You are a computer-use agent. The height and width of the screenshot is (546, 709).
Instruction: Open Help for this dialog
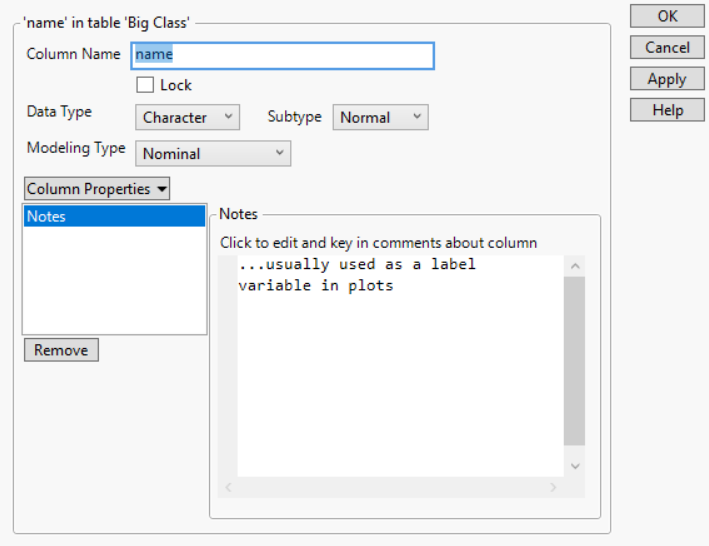pyautogui.click(x=667, y=110)
